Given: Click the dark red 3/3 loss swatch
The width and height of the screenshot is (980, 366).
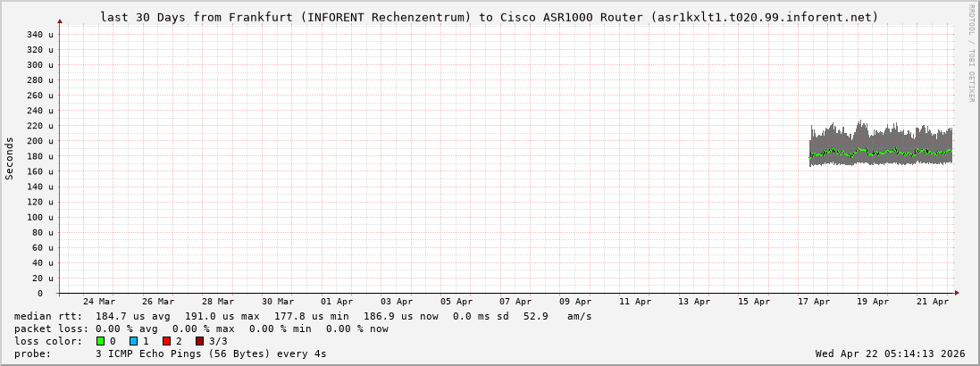Looking at the screenshot, I should point(199,341).
